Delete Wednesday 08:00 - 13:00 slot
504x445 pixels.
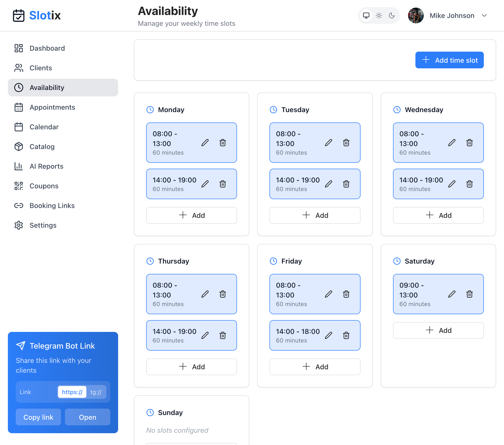click(469, 143)
